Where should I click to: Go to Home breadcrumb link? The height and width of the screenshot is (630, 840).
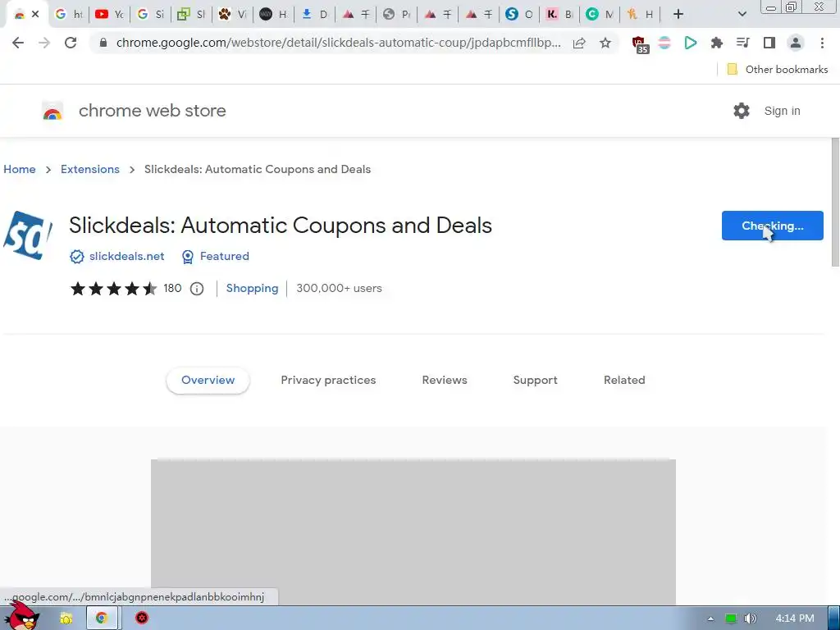pyautogui.click(x=20, y=169)
